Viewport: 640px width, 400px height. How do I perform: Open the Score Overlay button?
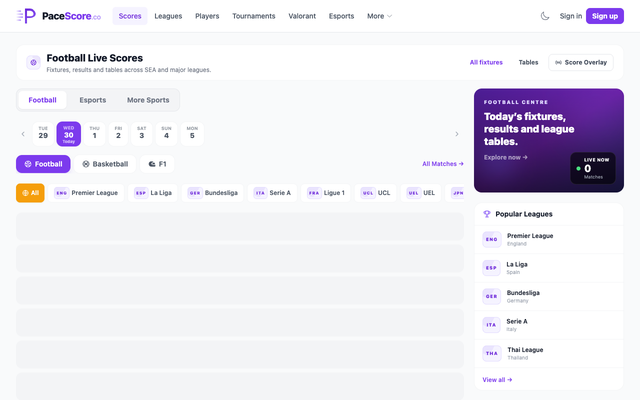click(581, 62)
